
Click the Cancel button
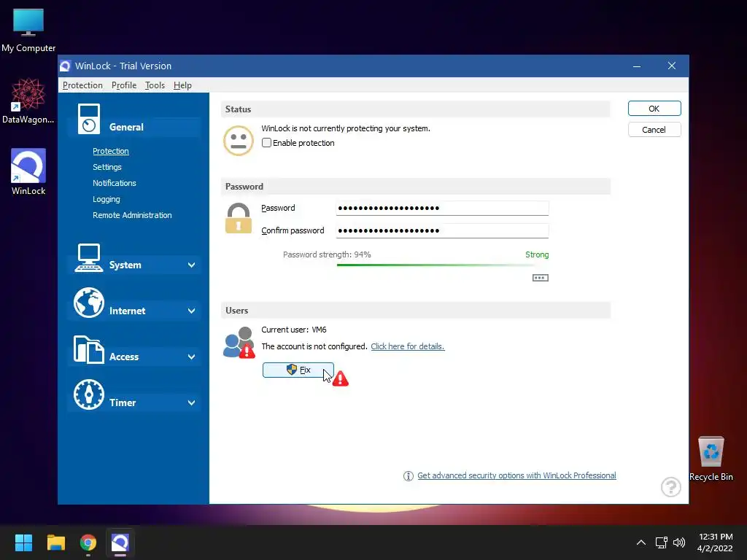click(x=654, y=130)
